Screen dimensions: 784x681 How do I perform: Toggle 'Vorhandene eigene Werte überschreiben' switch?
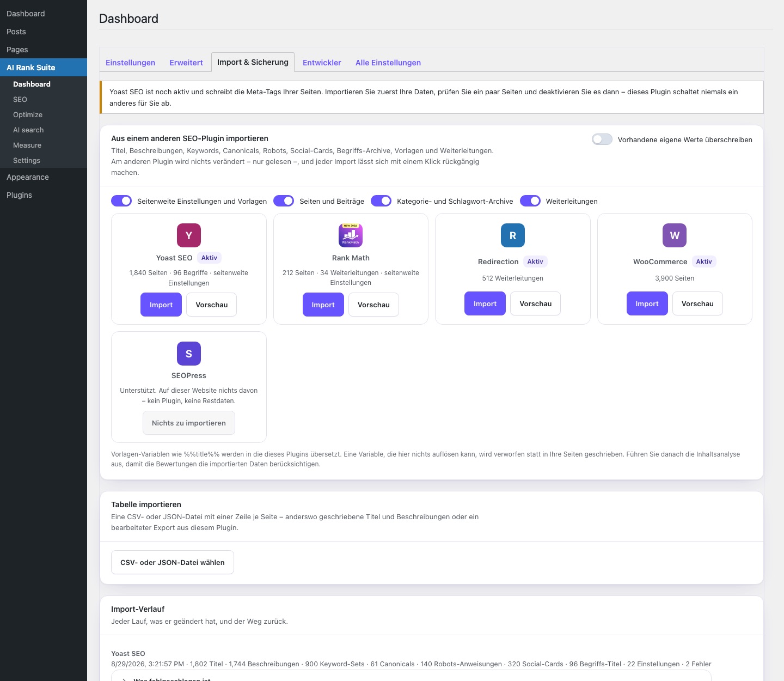(602, 139)
